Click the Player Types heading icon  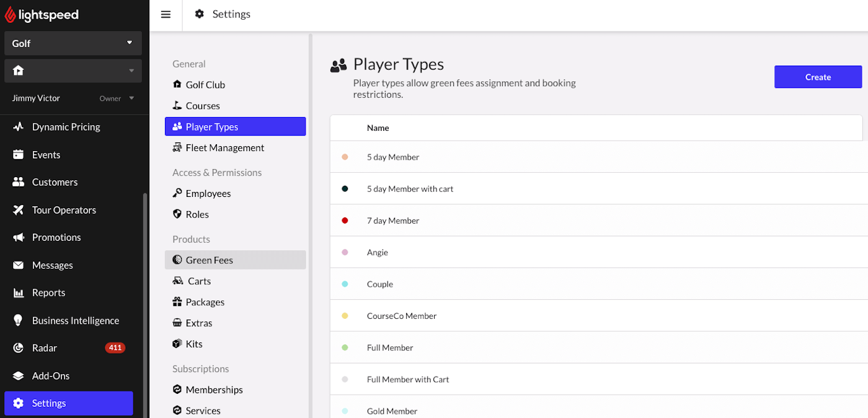coord(339,66)
